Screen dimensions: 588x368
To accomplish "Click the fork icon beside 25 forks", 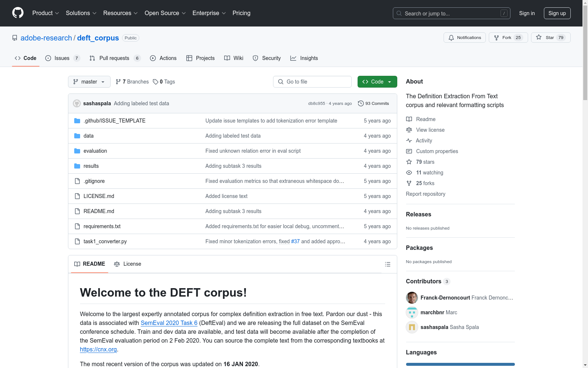I will click(x=409, y=183).
